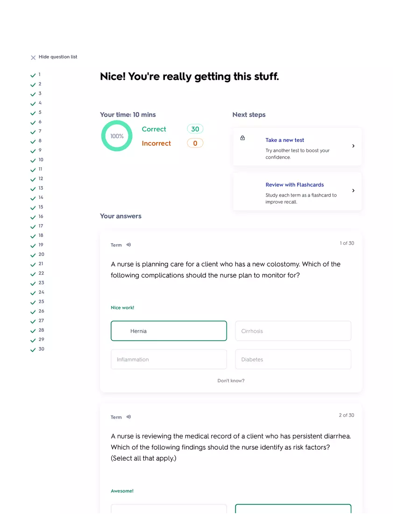Jump to question 5 in sidebar

(40, 113)
